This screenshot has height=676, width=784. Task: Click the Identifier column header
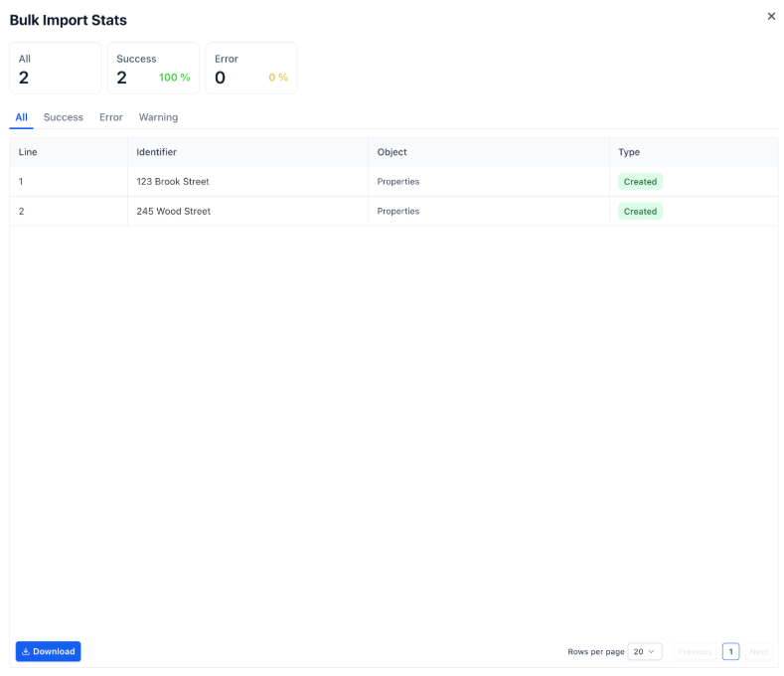click(x=157, y=152)
